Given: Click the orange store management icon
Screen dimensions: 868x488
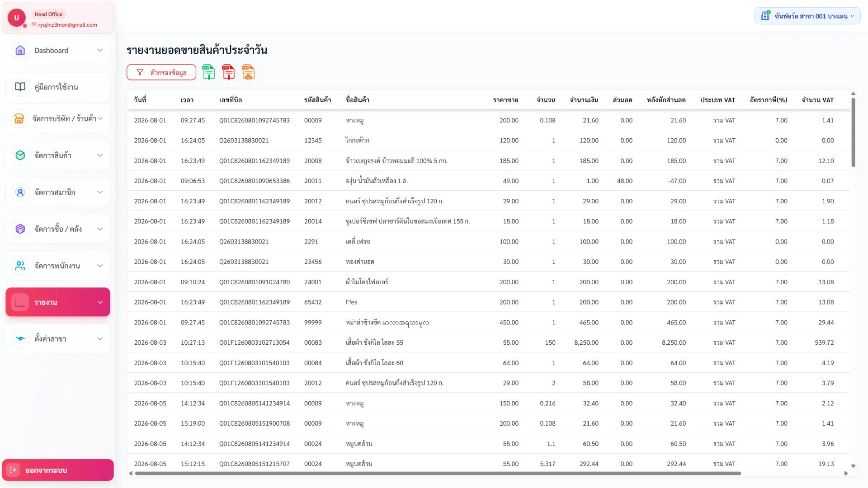Looking at the screenshot, I should click(19, 118).
